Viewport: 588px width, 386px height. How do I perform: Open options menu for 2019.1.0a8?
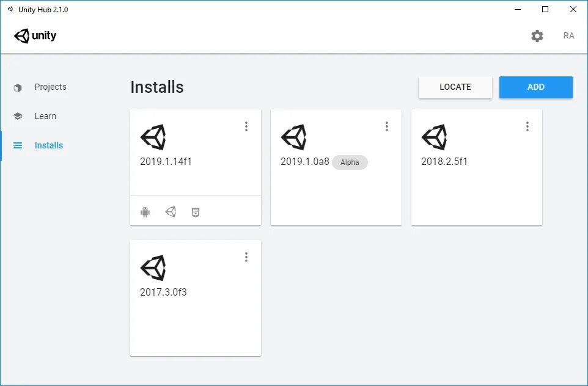pyautogui.click(x=387, y=126)
